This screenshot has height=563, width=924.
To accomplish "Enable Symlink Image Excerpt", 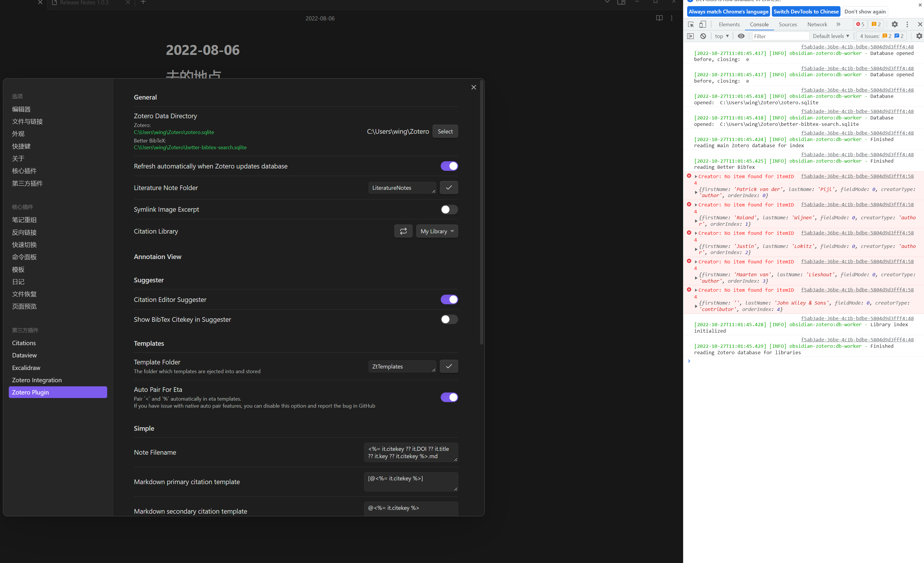I will tap(449, 209).
